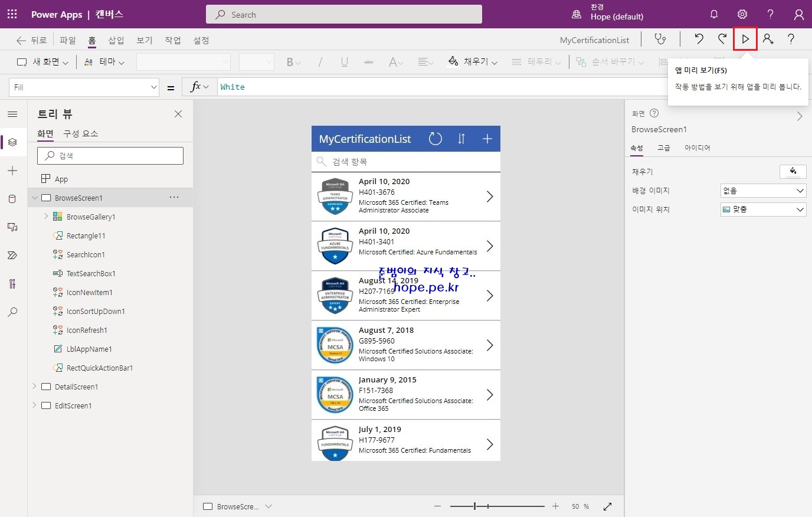Run the App checker stethoscope icon
This screenshot has height=517, width=812.
point(660,40)
